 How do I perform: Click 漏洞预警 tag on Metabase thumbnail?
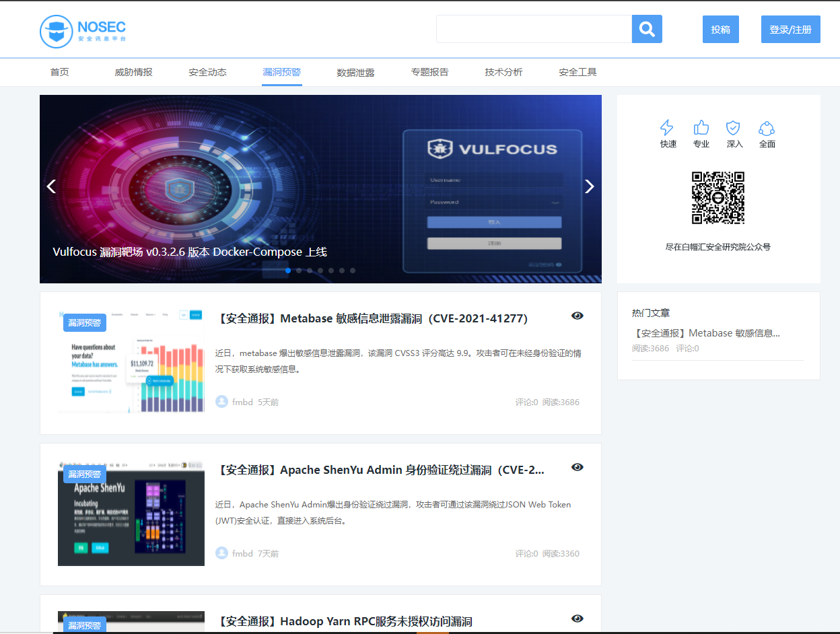point(85,323)
